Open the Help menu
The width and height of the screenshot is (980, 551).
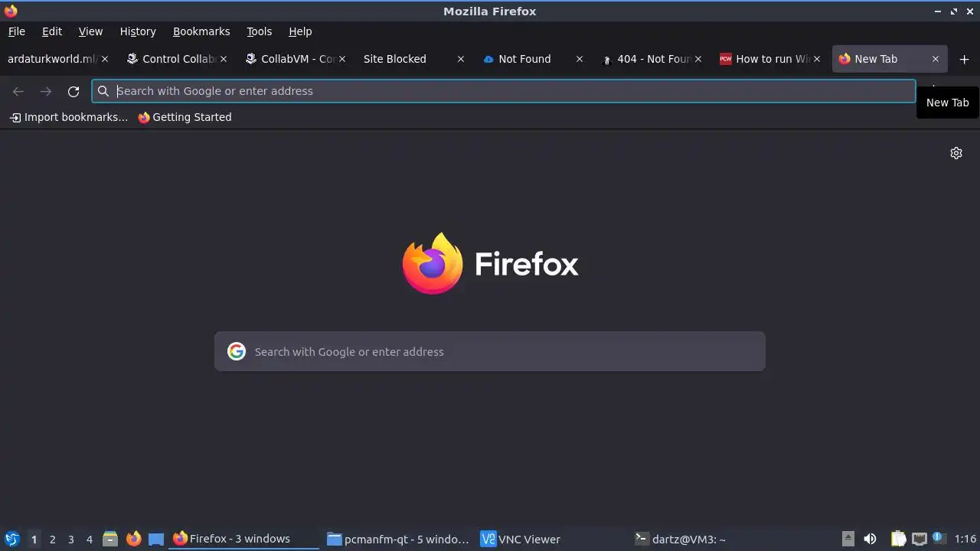coord(300,31)
